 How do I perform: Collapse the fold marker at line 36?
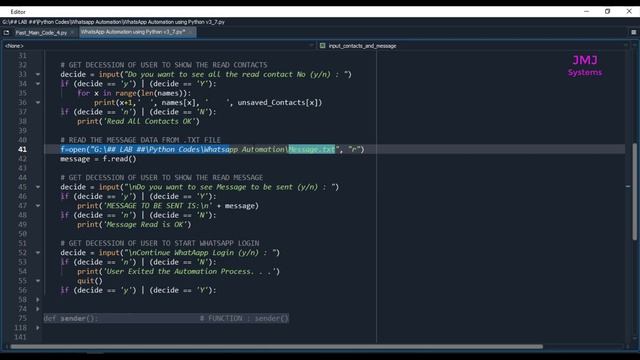tap(38, 102)
